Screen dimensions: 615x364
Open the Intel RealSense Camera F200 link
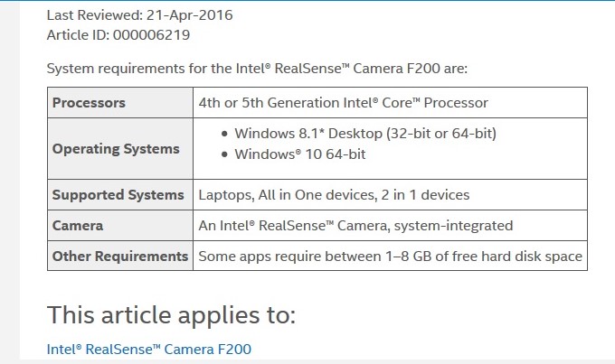(148, 349)
